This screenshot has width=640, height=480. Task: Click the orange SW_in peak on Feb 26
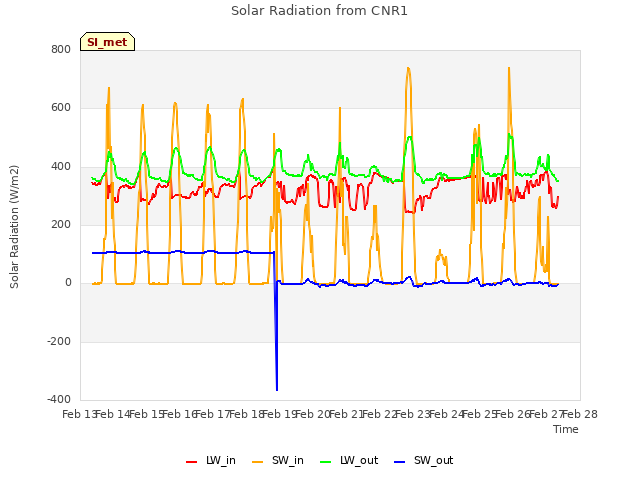(509, 68)
